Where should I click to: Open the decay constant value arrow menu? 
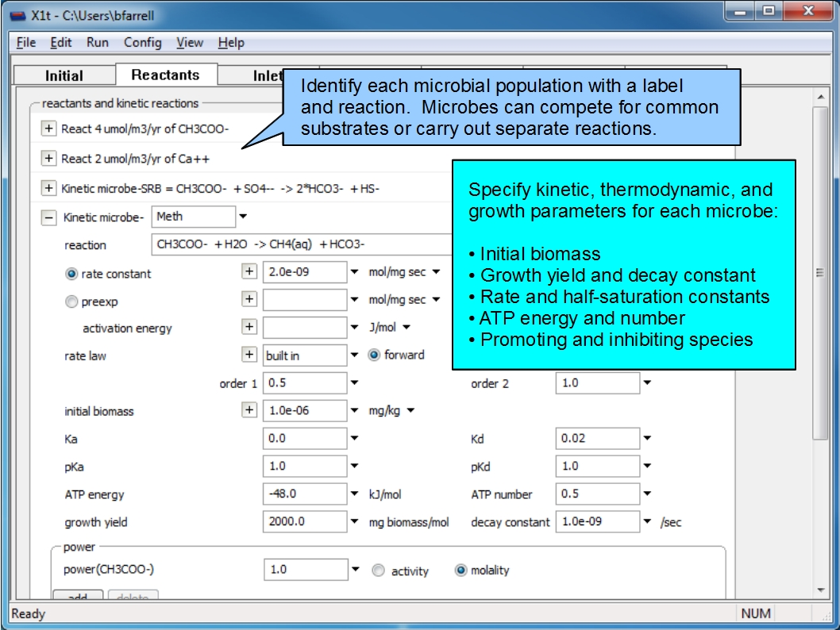click(648, 521)
